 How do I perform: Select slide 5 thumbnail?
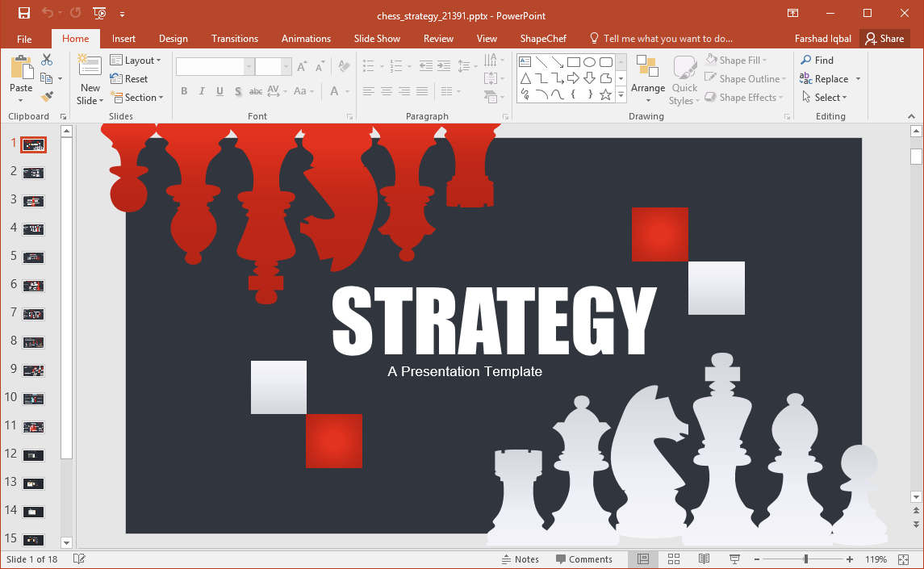click(33, 257)
